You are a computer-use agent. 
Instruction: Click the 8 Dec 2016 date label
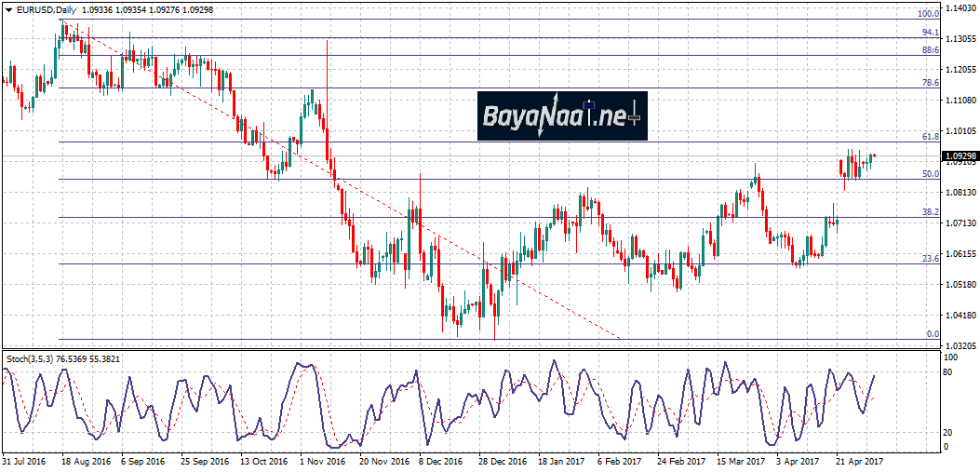pos(439,461)
